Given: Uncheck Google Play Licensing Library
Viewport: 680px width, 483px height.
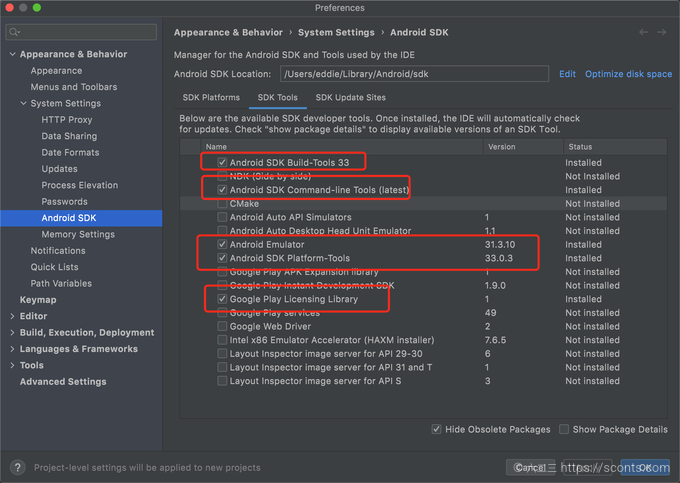Looking at the screenshot, I should coord(222,299).
